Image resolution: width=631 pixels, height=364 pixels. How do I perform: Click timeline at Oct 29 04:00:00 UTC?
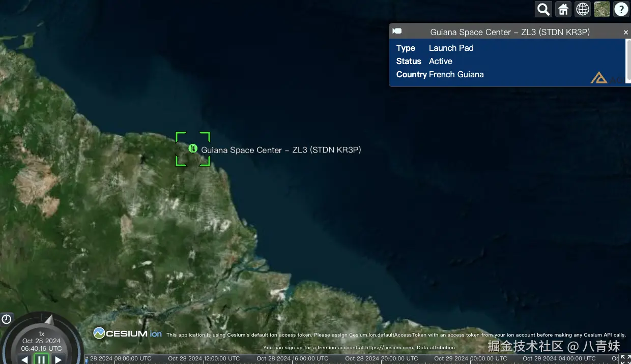tap(559, 358)
